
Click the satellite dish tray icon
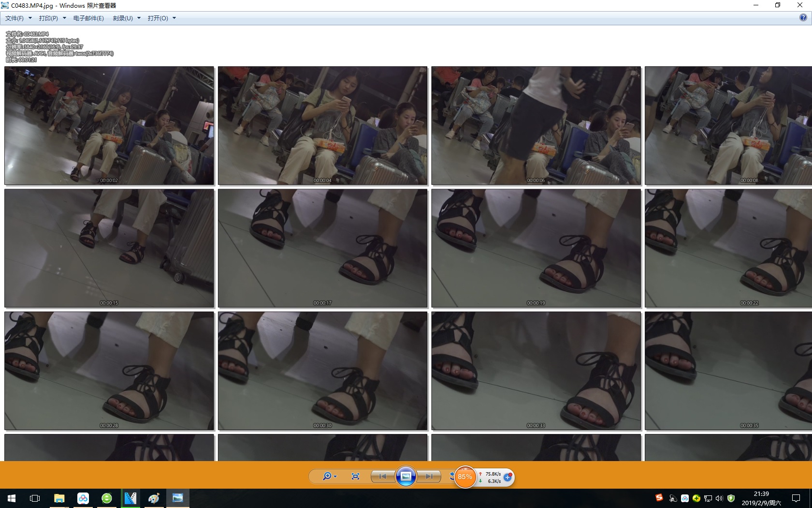click(673, 498)
